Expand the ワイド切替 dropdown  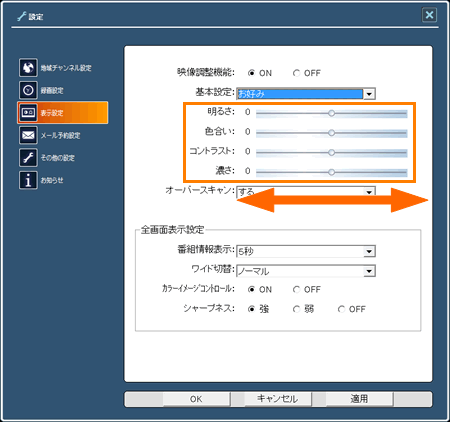click(369, 271)
